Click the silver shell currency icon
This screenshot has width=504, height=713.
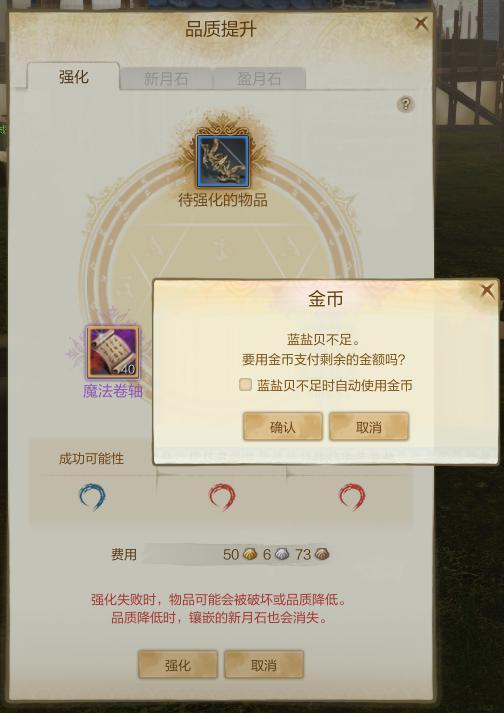[x=282, y=554]
